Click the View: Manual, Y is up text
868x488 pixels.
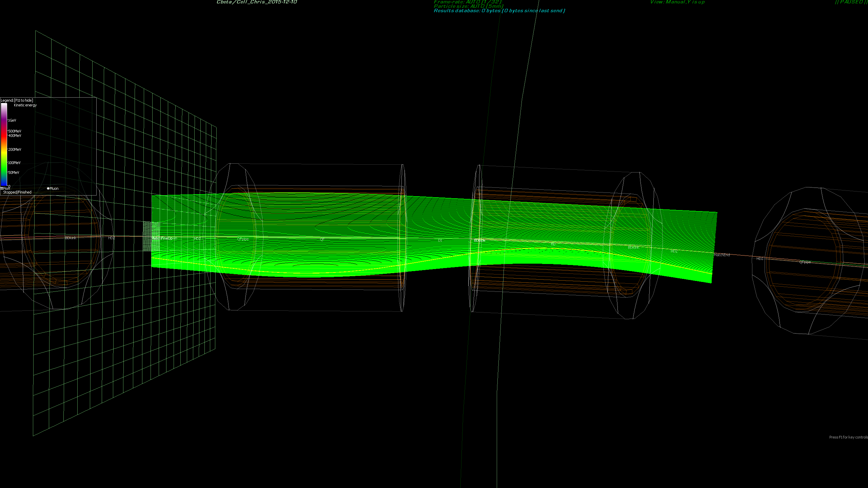point(677,2)
